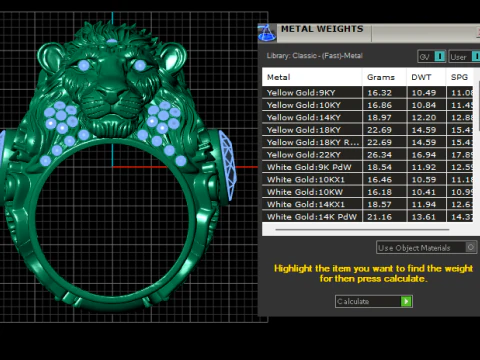Select the Yellow Gold:22KY row
Image resolution: width=480 pixels, height=360 pixels.
368,155
